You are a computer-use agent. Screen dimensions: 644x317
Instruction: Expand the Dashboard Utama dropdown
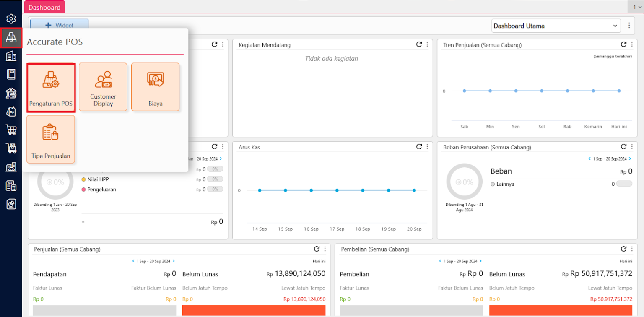pyautogui.click(x=556, y=26)
